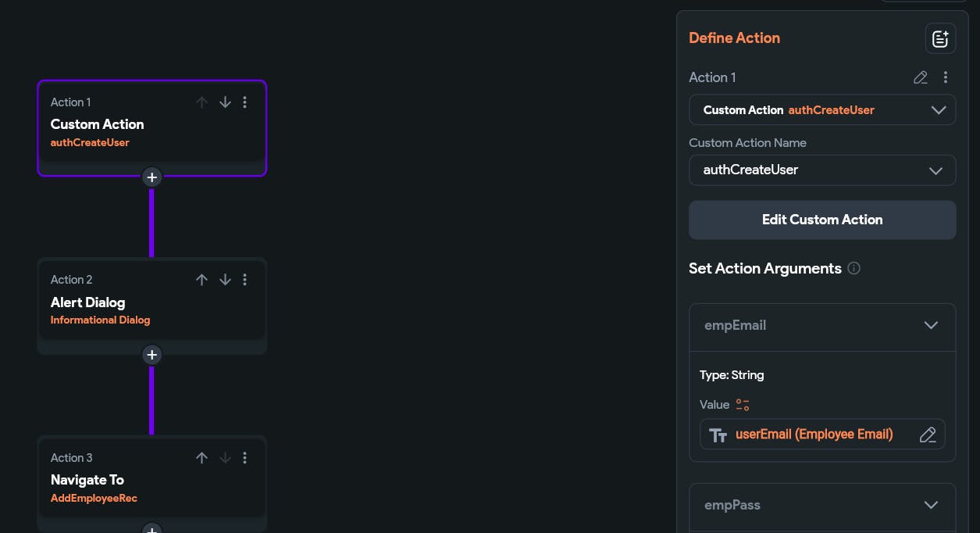
Task: Add action below Alert Dialog with plus button
Action: coord(151,355)
